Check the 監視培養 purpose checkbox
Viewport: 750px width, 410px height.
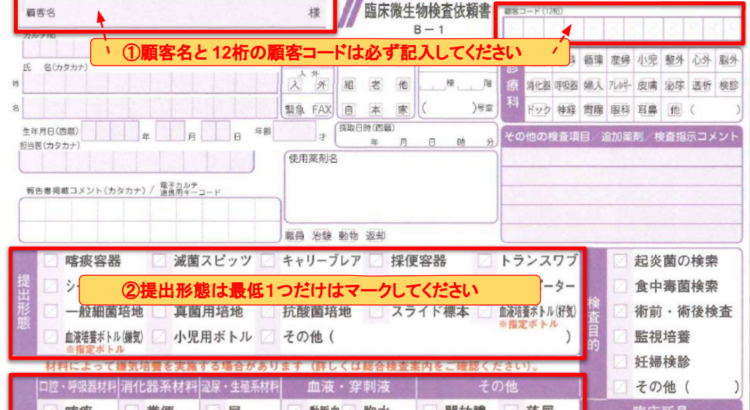pyautogui.click(x=620, y=337)
